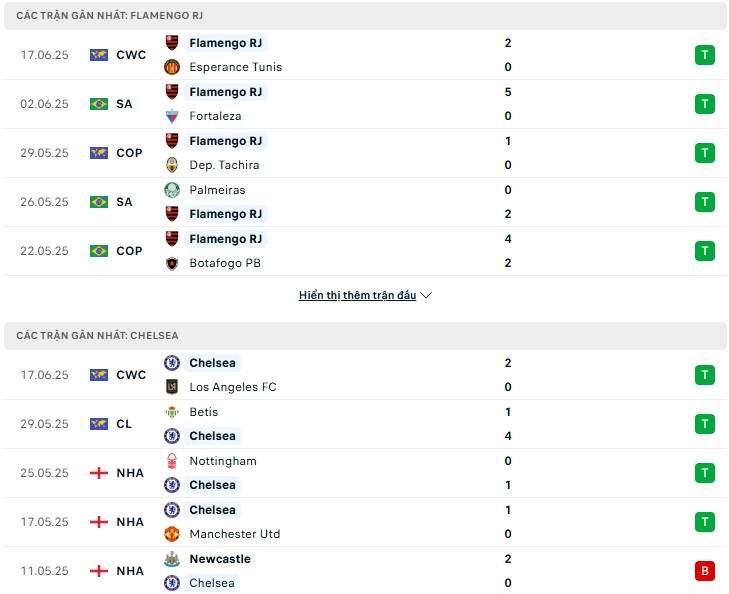Image resolution: width=729 pixels, height=594 pixels.
Task: Open Flamengo RJ vs Esperance Tunis match row
Action: click(x=365, y=55)
